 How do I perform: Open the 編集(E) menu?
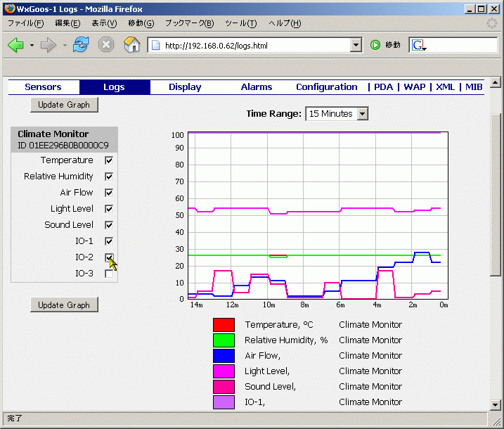[67, 23]
